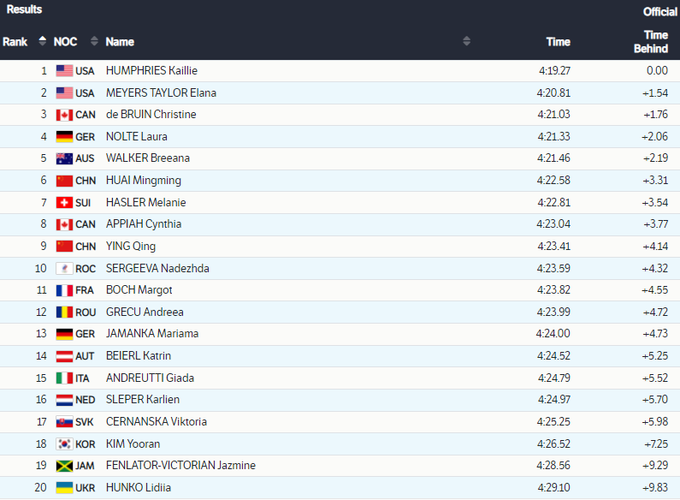Screen dimensions: 680x500
Task: Click the Jamaican flag beside FENLATOR-VICTORIAN Jazmine
Action: tap(64, 465)
